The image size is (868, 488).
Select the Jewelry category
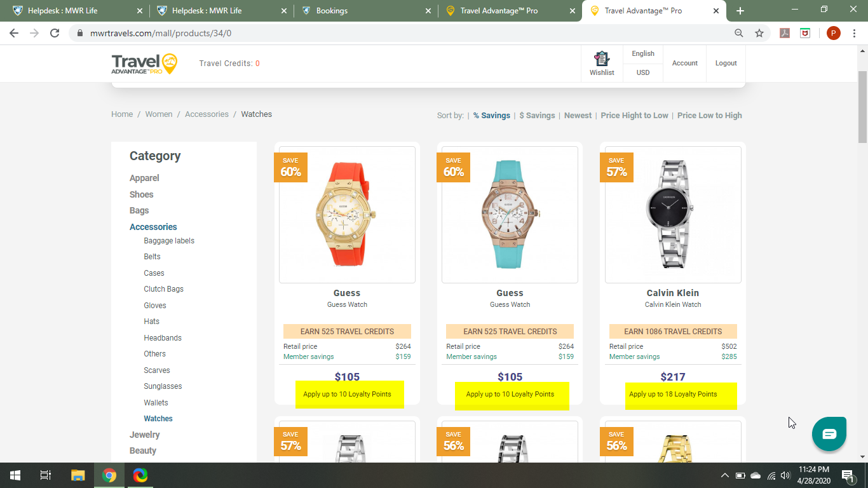[145, 435]
